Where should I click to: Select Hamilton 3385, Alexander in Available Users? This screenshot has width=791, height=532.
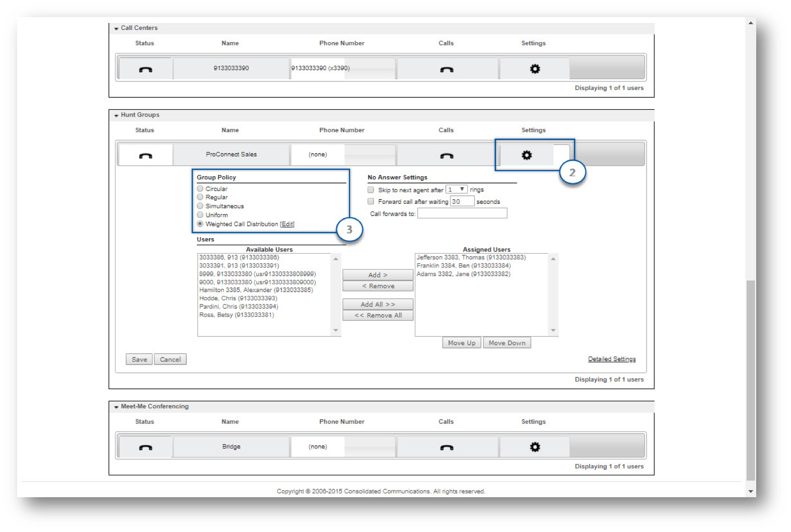click(256, 290)
